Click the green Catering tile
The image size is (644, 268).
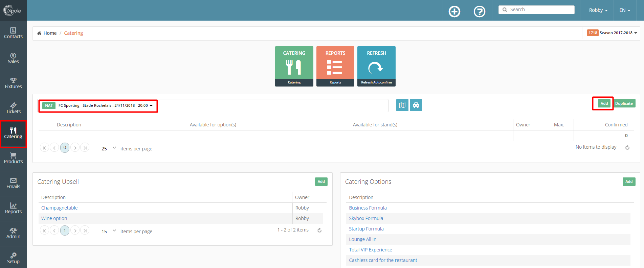(294, 66)
